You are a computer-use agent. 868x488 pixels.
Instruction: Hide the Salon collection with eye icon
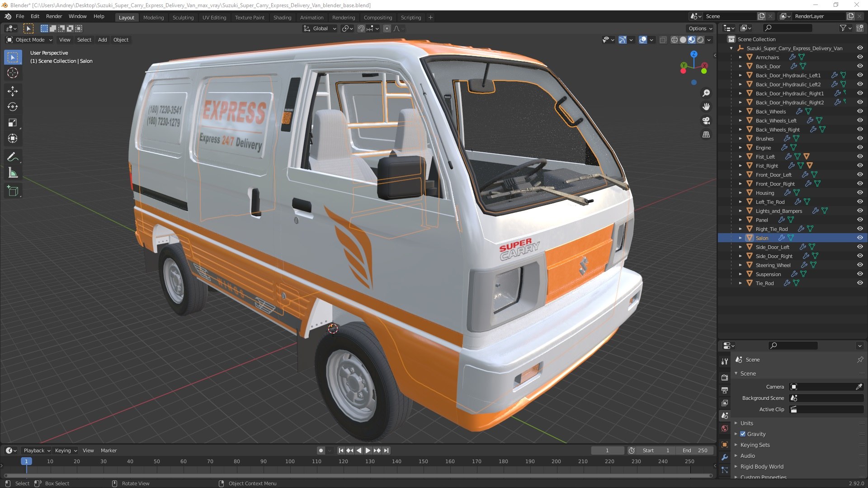860,238
